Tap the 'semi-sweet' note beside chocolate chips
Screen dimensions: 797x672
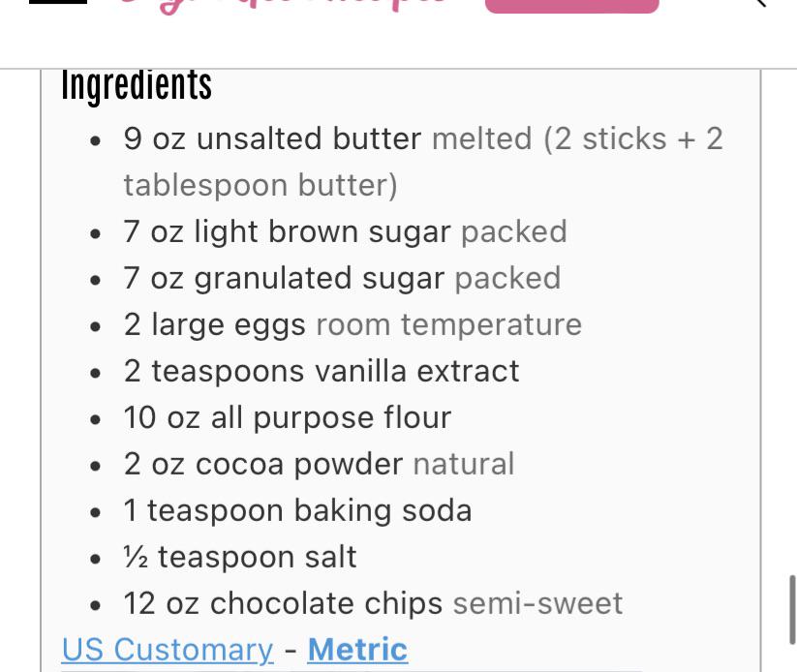[x=537, y=603]
